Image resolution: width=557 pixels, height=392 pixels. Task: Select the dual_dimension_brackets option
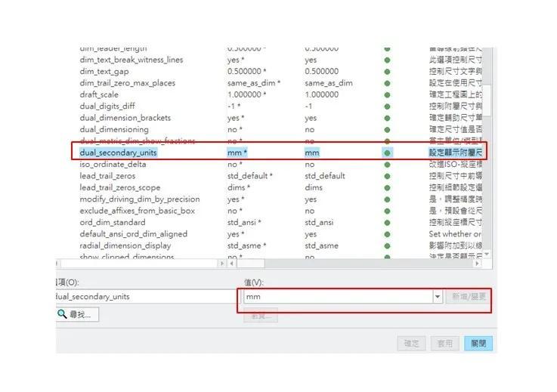pyautogui.click(x=125, y=118)
